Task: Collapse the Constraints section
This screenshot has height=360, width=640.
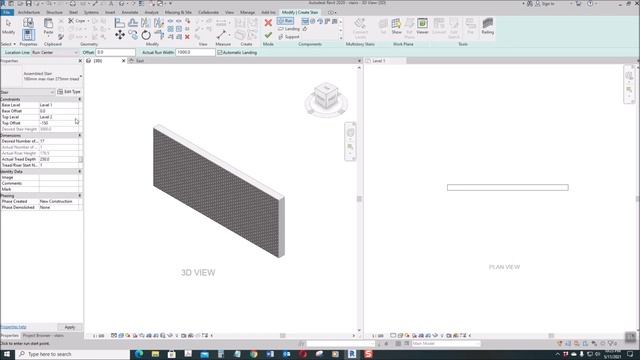Action: pyautogui.click(x=80, y=99)
